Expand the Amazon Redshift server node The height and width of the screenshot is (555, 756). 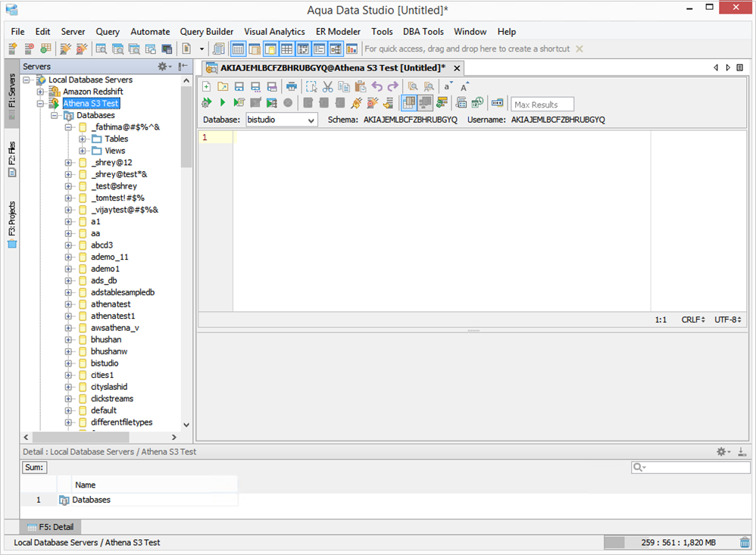tap(40, 92)
